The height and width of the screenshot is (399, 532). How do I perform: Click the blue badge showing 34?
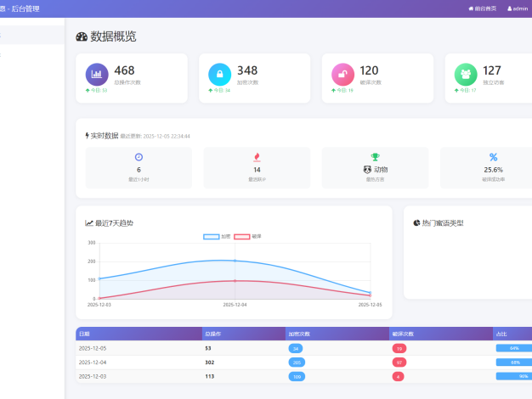[x=296, y=349]
